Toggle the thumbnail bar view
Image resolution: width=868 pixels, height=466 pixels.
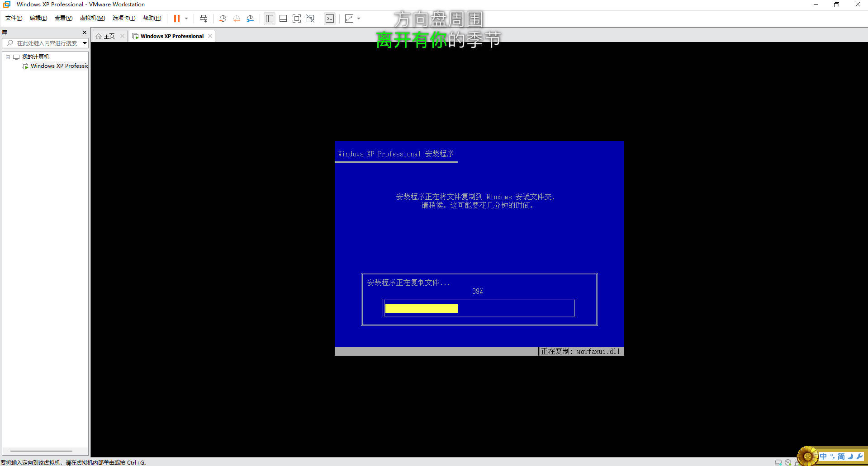pyautogui.click(x=283, y=19)
